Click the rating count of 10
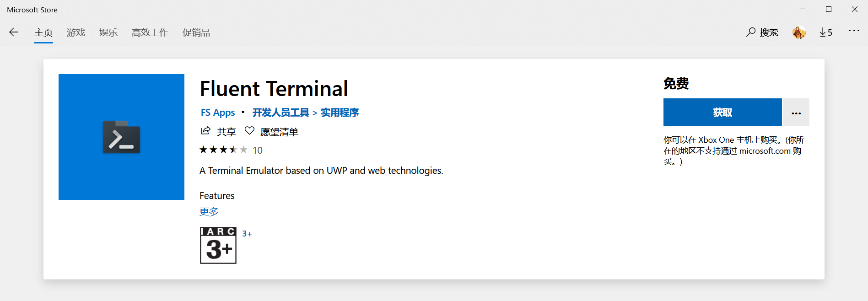Viewport: 868px width, 301px height. pyautogui.click(x=258, y=150)
